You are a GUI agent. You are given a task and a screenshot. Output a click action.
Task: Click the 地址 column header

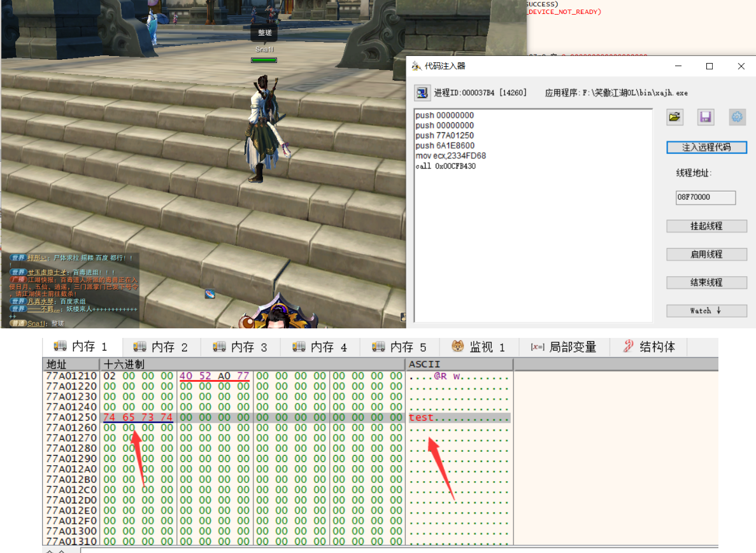point(71,364)
